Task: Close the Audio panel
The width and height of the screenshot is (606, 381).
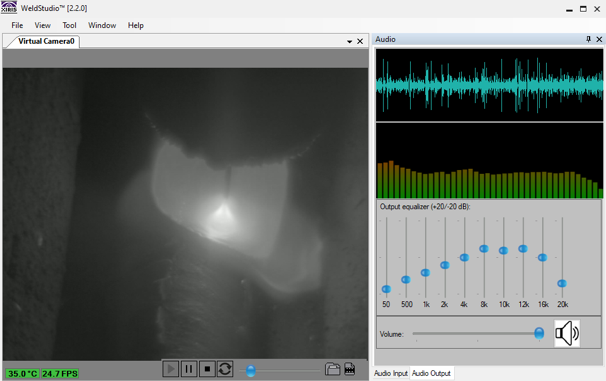Action: (599, 39)
